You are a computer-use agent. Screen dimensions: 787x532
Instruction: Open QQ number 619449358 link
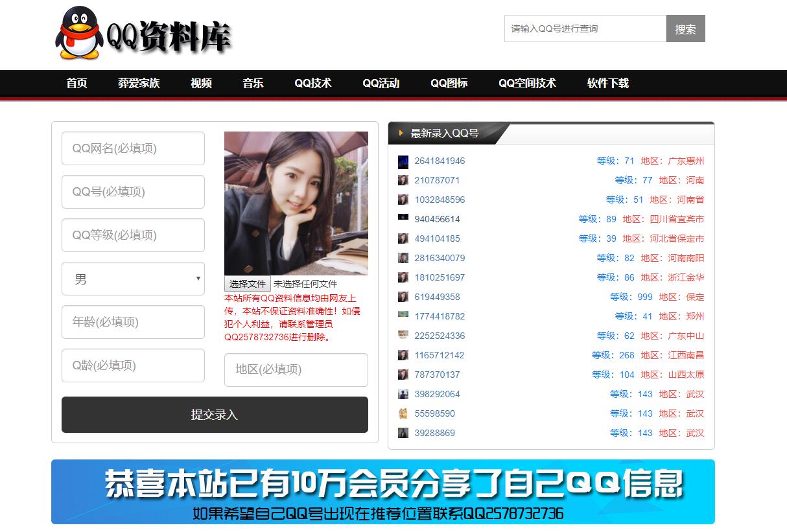pos(437,297)
